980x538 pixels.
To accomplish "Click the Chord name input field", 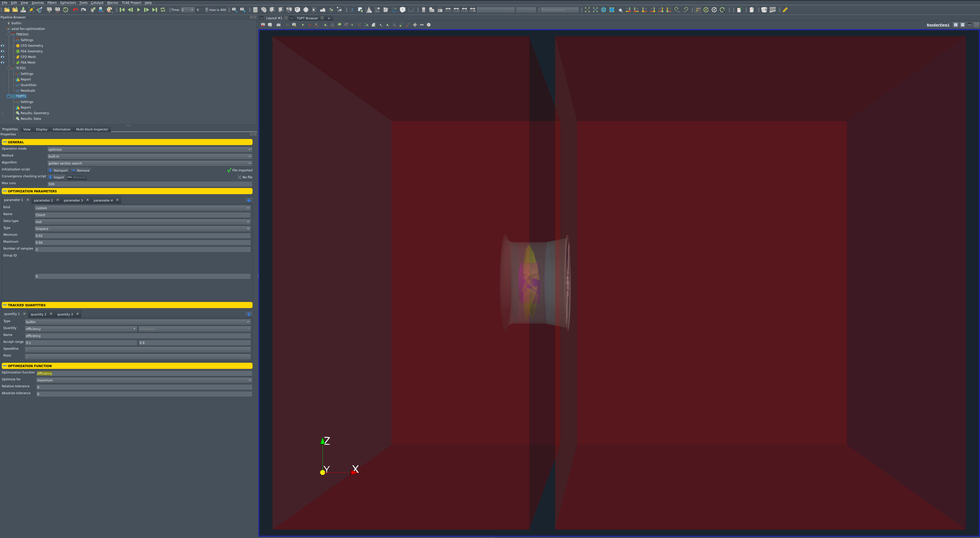I will (x=142, y=215).
